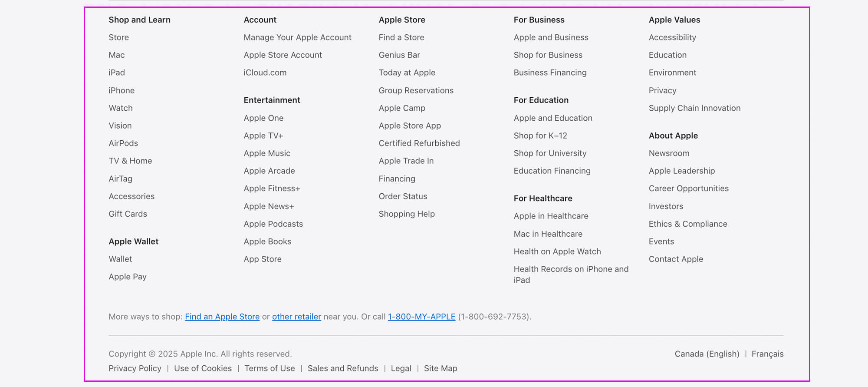Go to the Mac footer link
The image size is (868, 387).
116,55
